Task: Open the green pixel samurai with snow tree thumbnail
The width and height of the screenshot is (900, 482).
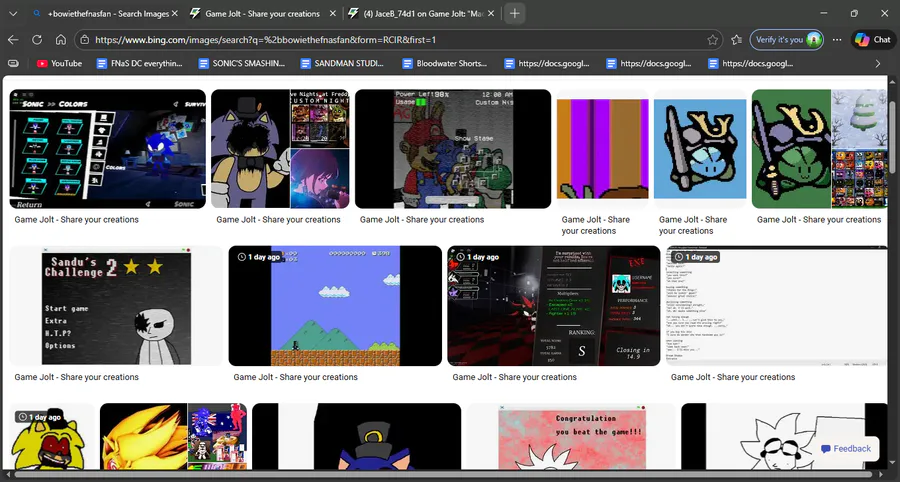Action: 820,149
